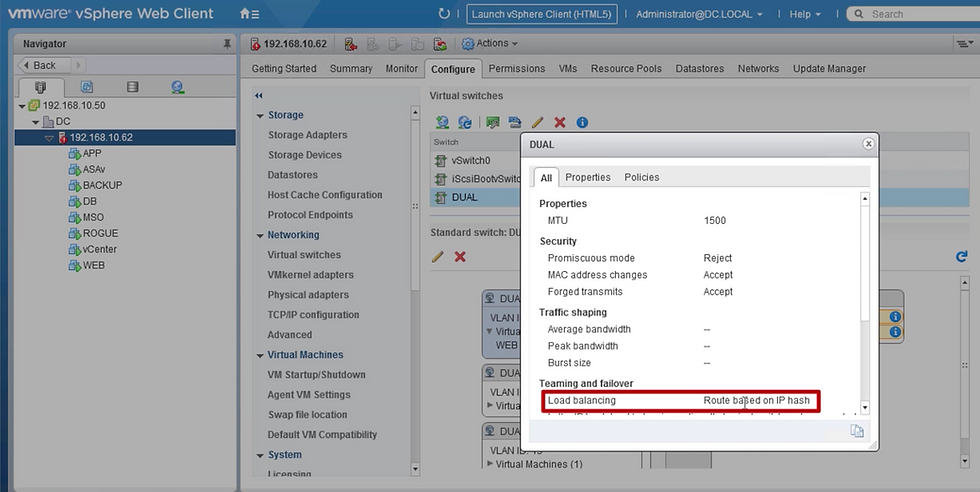Collapse the DC datacenter node

point(36,122)
